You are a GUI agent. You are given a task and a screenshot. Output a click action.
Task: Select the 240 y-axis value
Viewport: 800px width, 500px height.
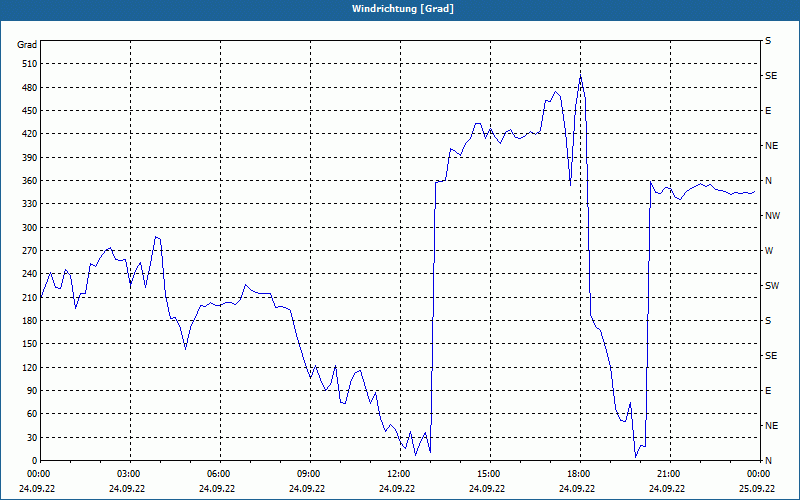pos(30,274)
